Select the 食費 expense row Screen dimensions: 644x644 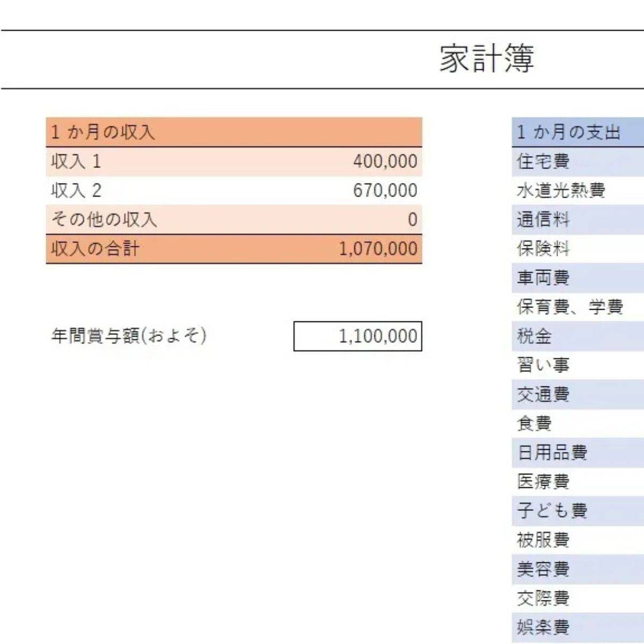(x=578, y=424)
